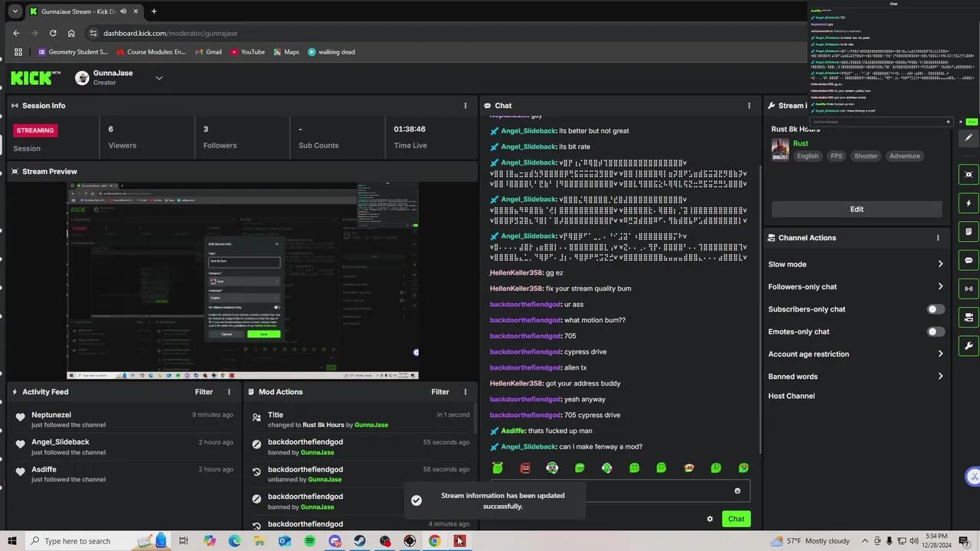The height and width of the screenshot is (551, 980).
Task: Click the Spotify icon in the taskbar
Action: (x=309, y=541)
